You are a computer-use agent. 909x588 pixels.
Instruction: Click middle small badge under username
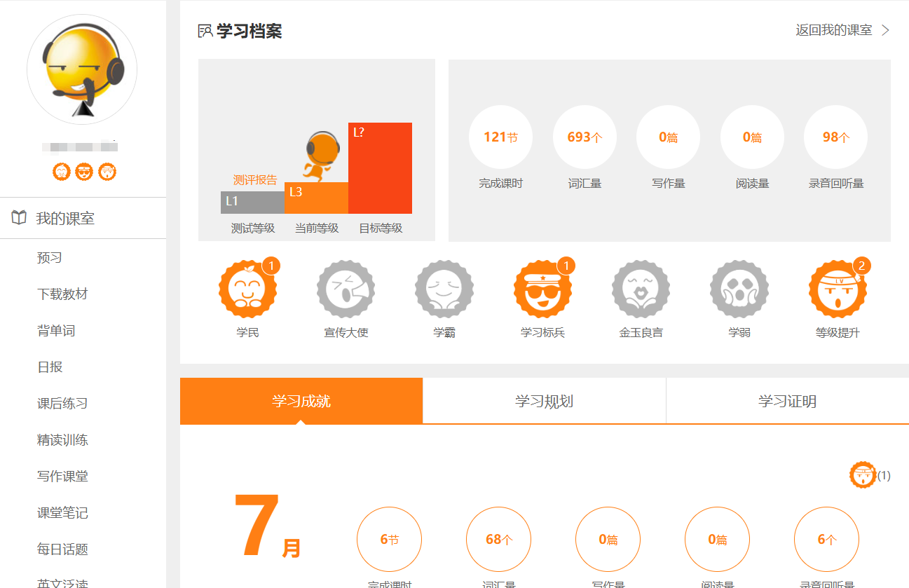pos(84,171)
